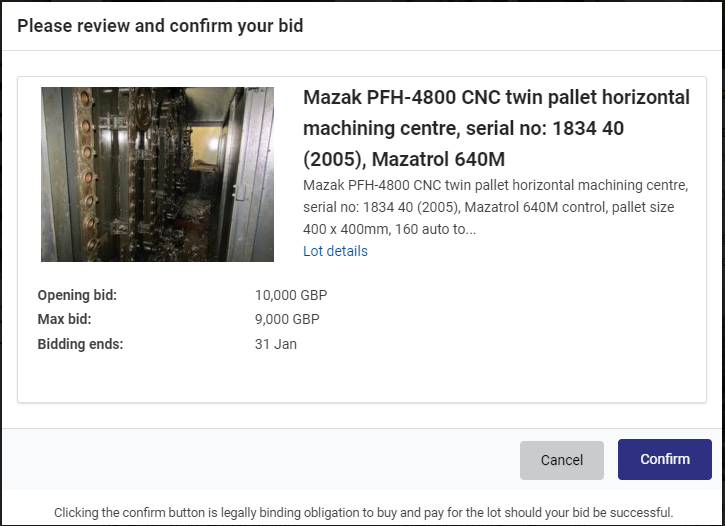
Task: Click the grey footer bar left of Cancel
Action: click(x=261, y=459)
